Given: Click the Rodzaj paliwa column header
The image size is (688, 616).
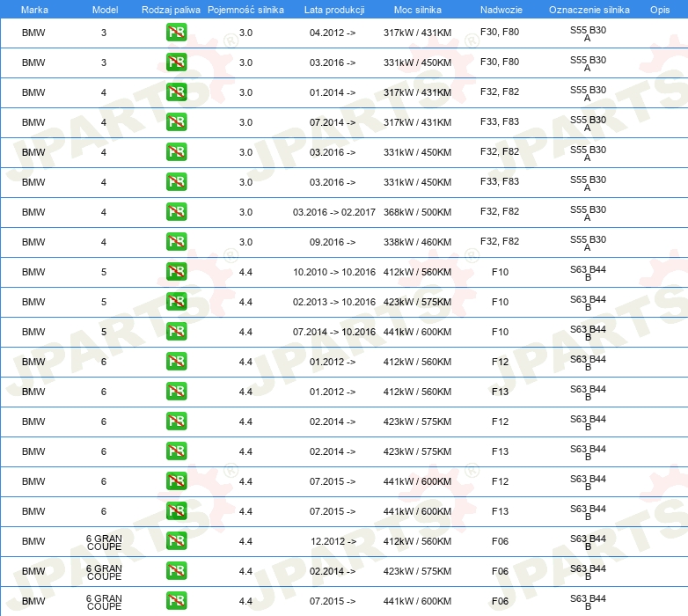Looking at the screenshot, I should click(171, 10).
